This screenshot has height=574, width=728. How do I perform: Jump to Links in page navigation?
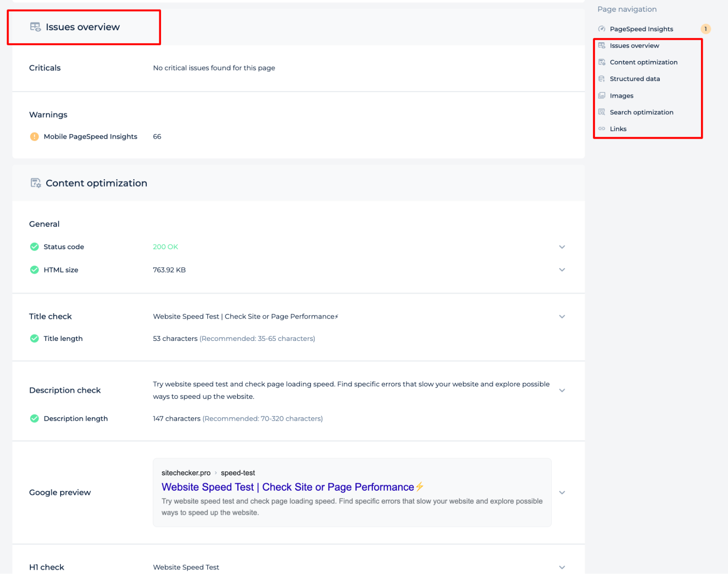click(x=618, y=129)
